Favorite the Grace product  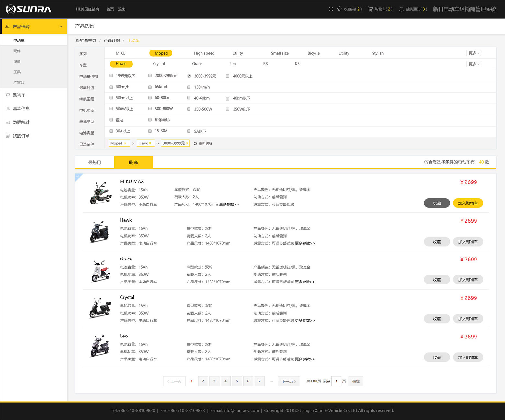pyautogui.click(x=437, y=280)
